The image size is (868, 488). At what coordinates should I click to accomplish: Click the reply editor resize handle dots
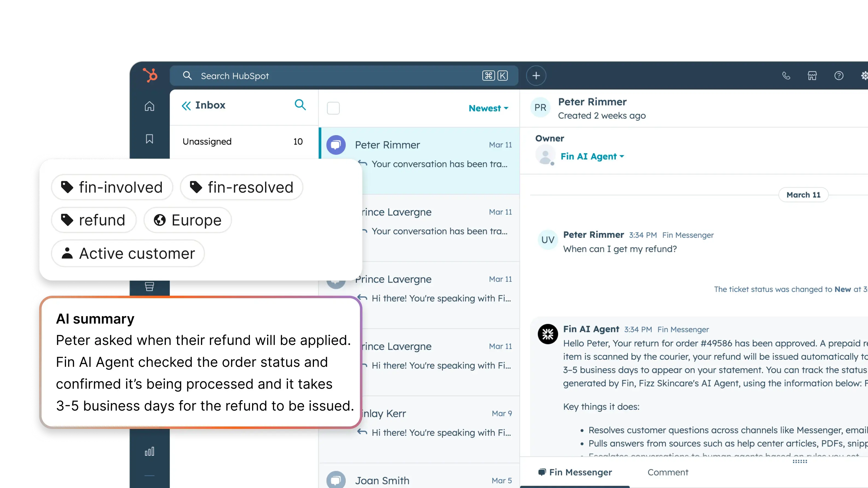[x=800, y=461]
